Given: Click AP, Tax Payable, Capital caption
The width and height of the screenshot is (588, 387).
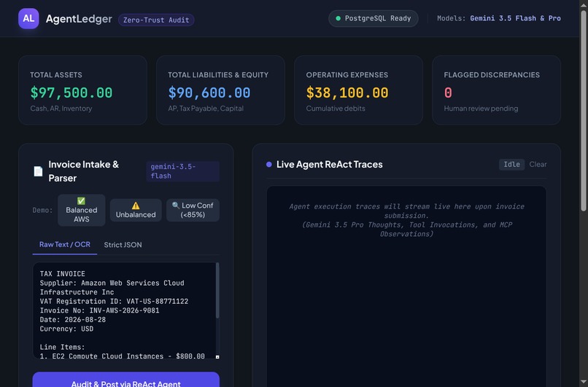Looking at the screenshot, I should coord(206,109).
